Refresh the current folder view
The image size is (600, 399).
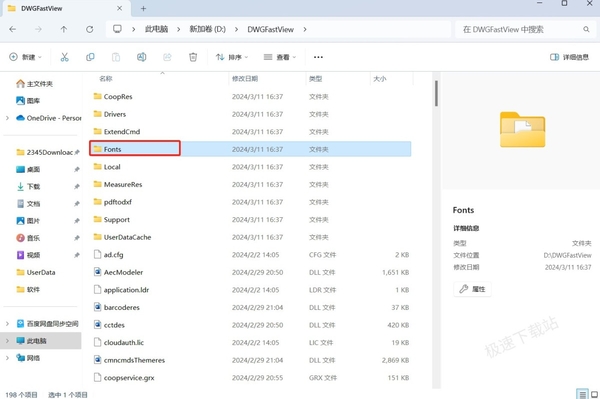[x=90, y=29]
